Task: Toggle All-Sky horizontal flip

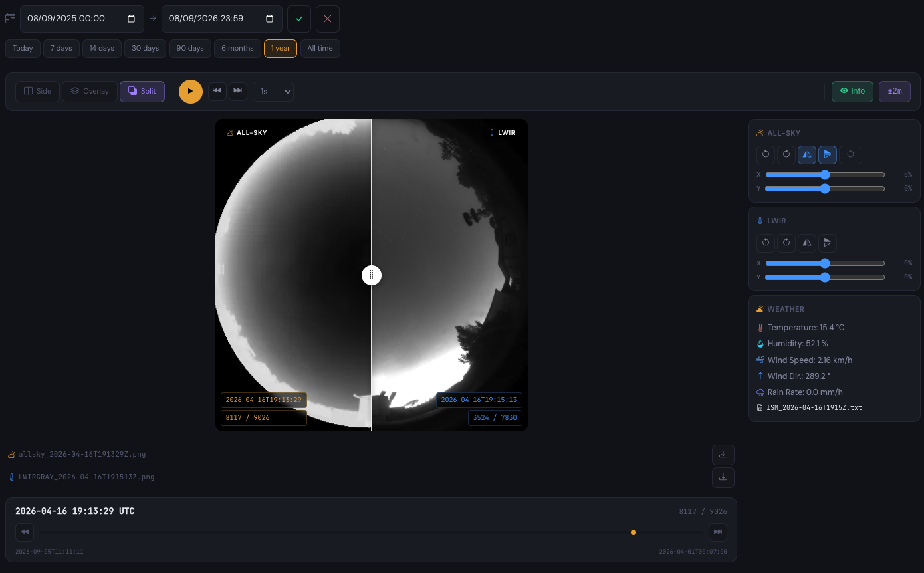Action: coord(807,154)
